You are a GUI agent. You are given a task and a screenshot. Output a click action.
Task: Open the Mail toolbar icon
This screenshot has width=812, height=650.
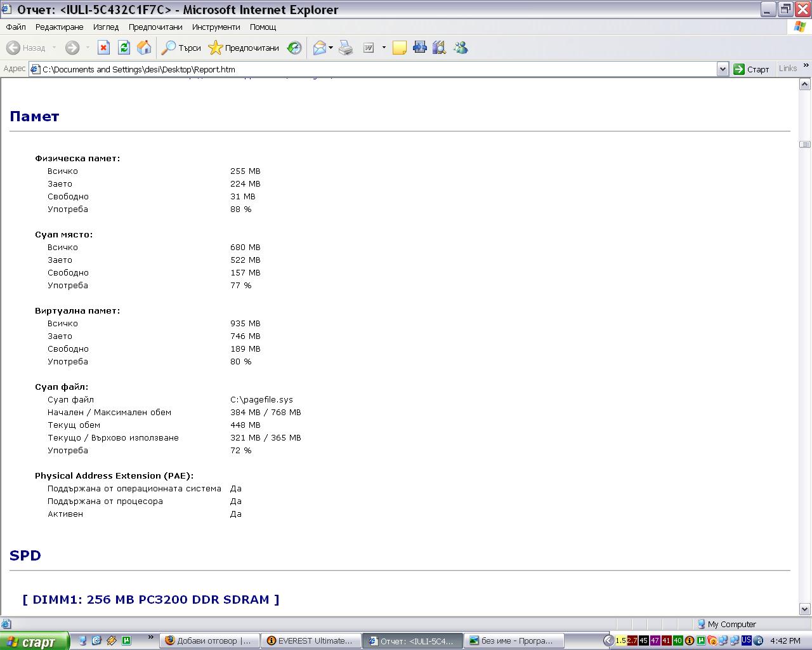(320, 48)
